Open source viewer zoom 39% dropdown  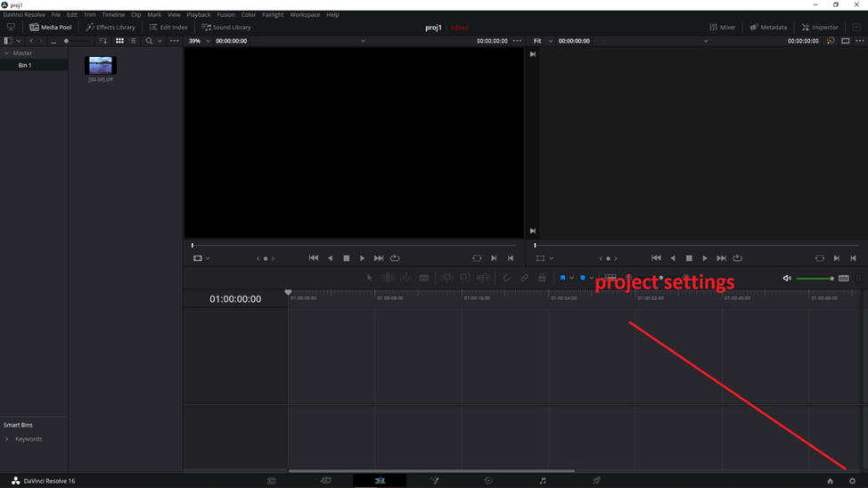coord(200,41)
